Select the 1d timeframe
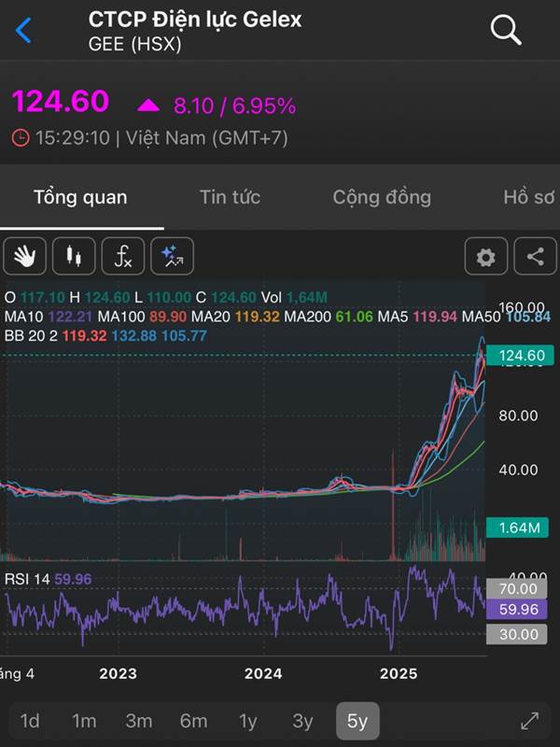 coord(30,721)
